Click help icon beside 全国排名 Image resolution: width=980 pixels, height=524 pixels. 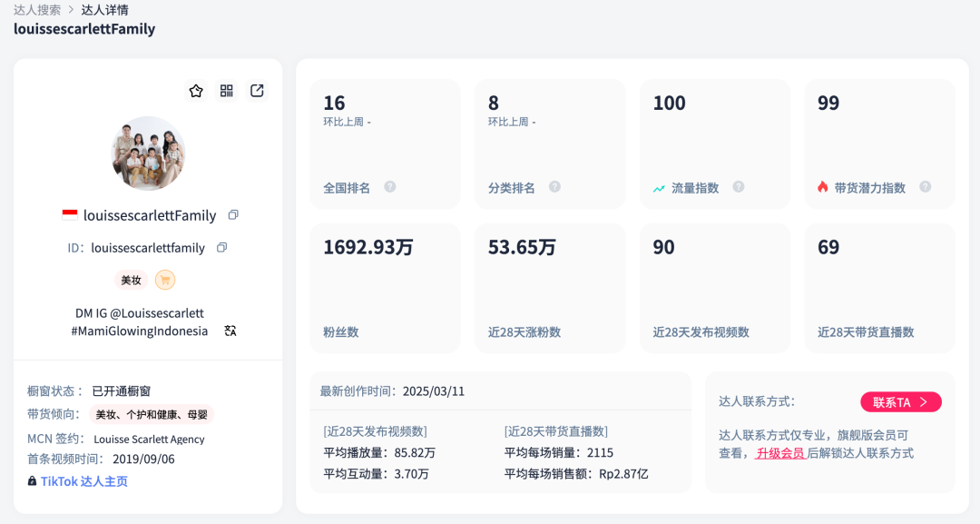(x=390, y=187)
